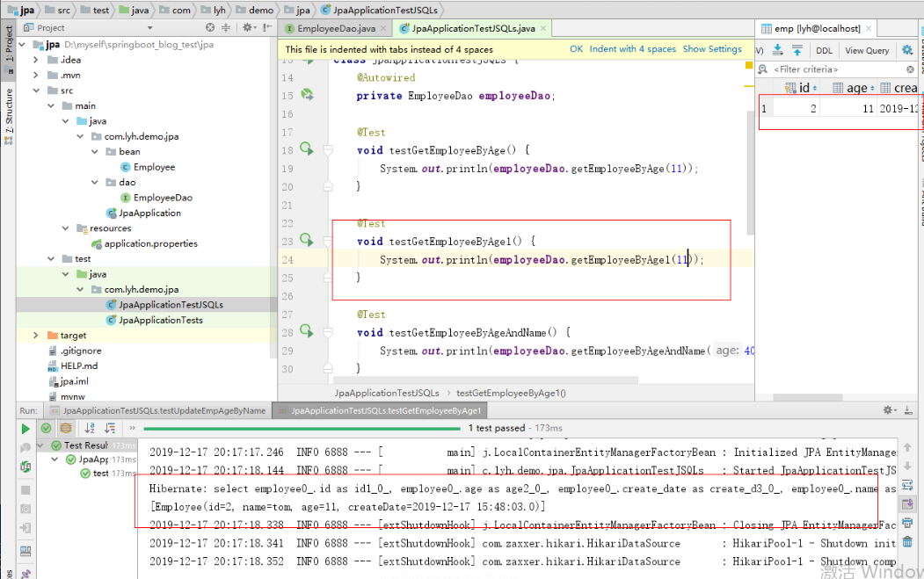Clear the filter criteria field
924x579 pixels.
[x=910, y=69]
